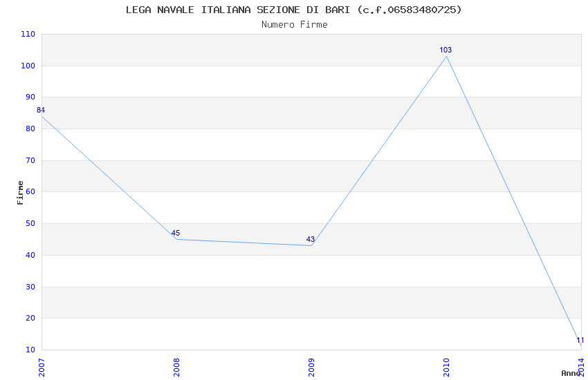Select the x-axis year 2008
The width and height of the screenshot is (588, 380).
pos(176,368)
